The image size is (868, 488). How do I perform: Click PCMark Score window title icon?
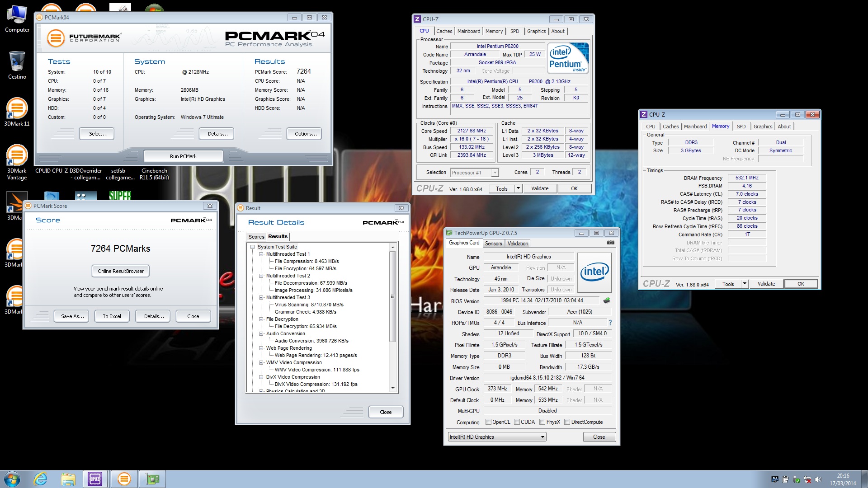28,206
